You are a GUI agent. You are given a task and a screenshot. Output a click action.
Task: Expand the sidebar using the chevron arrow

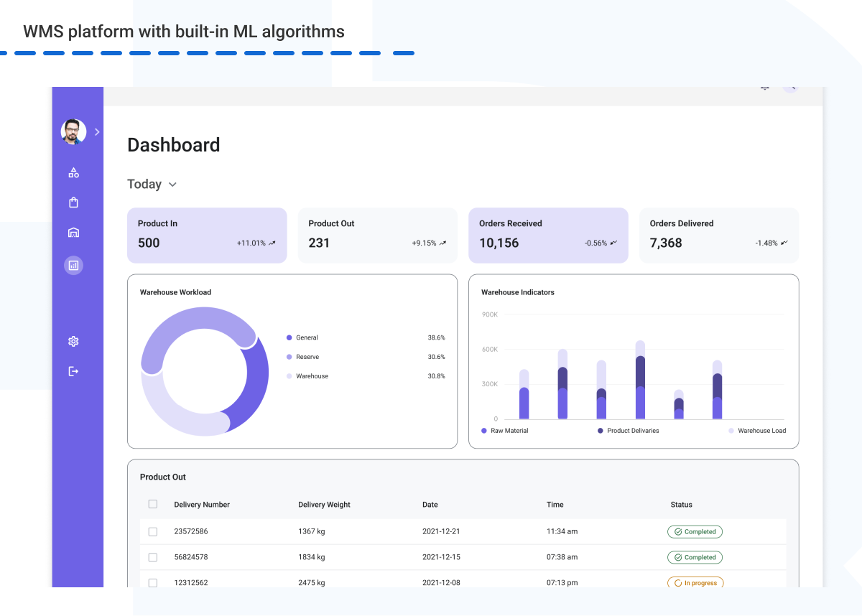coord(97,131)
